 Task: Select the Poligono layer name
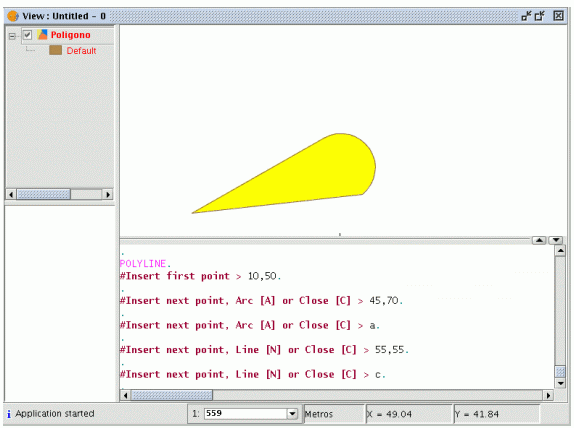[71, 35]
